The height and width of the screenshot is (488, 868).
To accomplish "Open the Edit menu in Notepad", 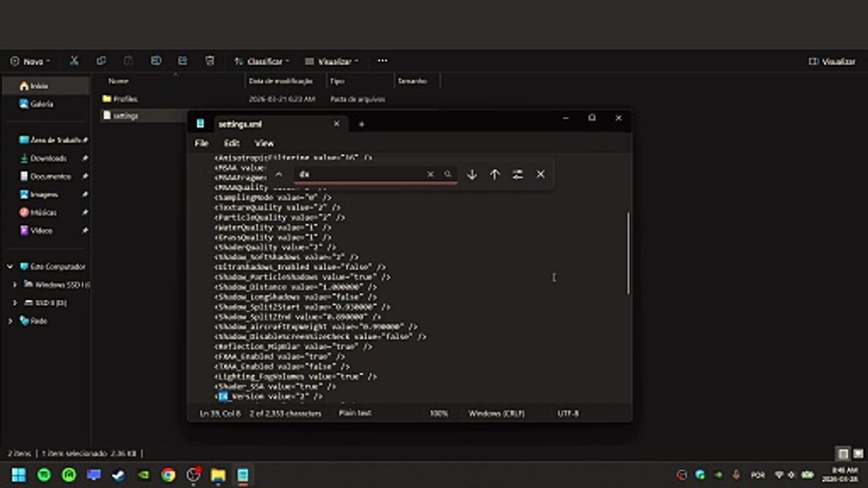I will point(232,143).
